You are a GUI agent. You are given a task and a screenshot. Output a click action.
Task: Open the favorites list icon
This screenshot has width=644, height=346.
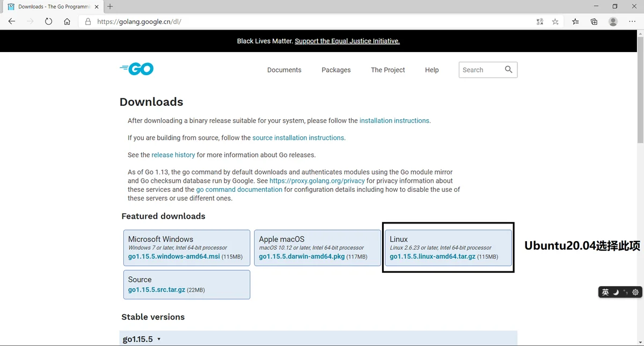(575, 21)
